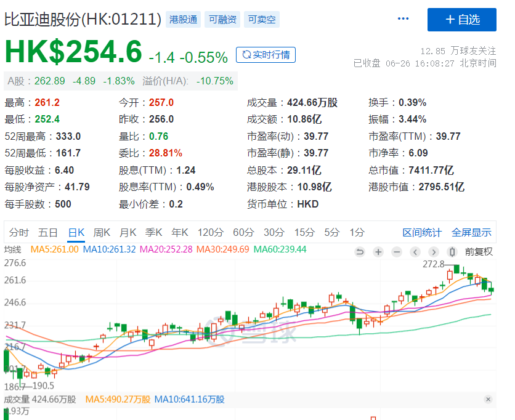Switch to the 周K chart tab
515x420 pixels.
[102, 233]
